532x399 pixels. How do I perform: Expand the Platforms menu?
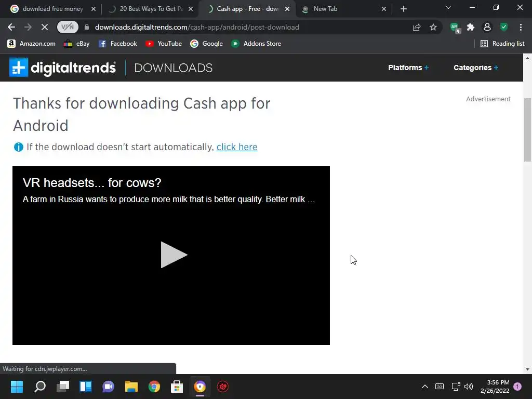coord(408,68)
